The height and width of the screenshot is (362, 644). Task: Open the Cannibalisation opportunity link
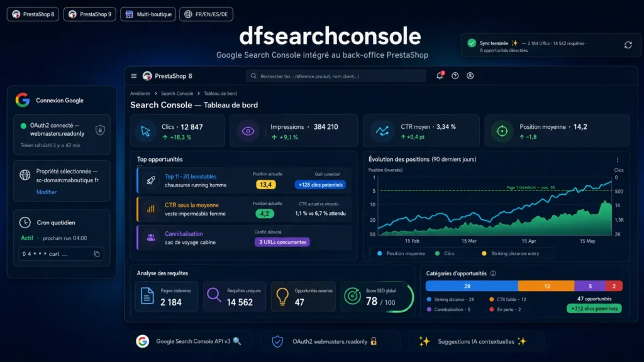click(x=184, y=234)
